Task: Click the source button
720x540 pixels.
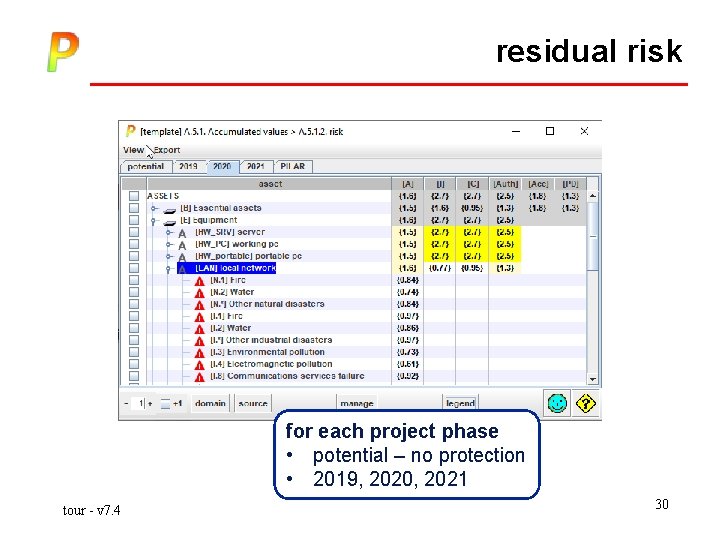Action: point(253,404)
